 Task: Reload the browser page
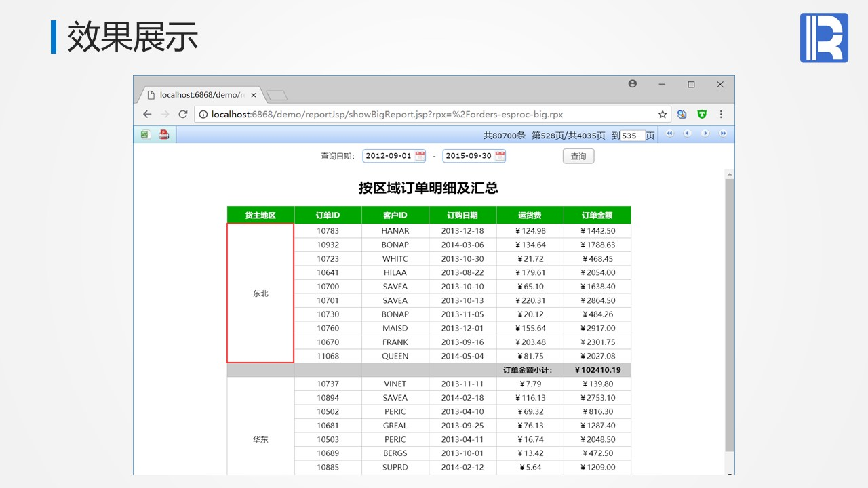[183, 115]
